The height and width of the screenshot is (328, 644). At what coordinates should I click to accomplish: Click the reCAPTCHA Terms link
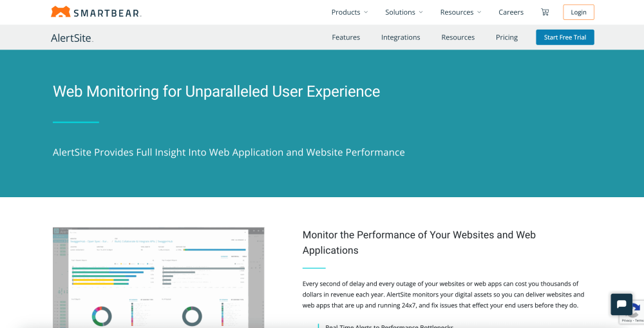point(639,320)
